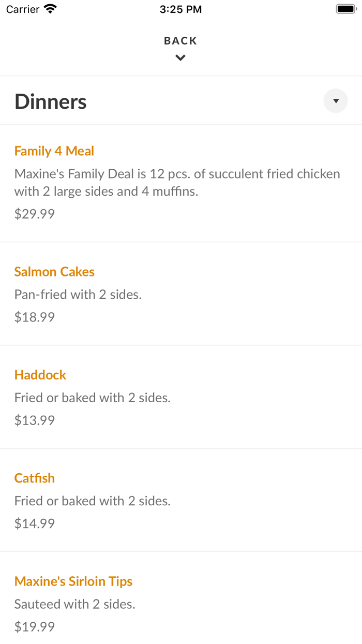
Task: Open the Salmon Cakes menu item
Action: [54, 272]
